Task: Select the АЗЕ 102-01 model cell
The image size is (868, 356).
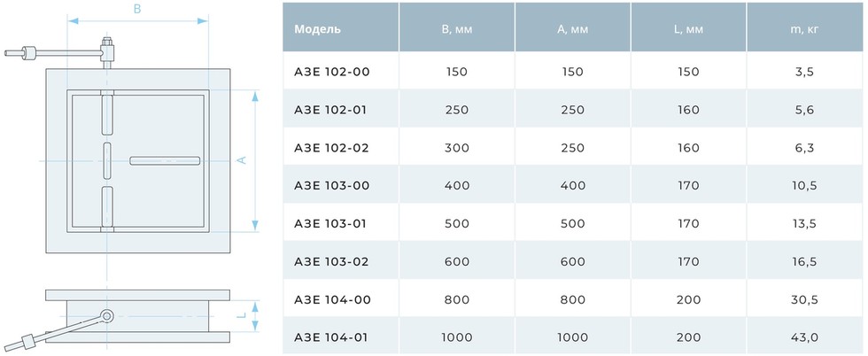Action: tap(330, 110)
